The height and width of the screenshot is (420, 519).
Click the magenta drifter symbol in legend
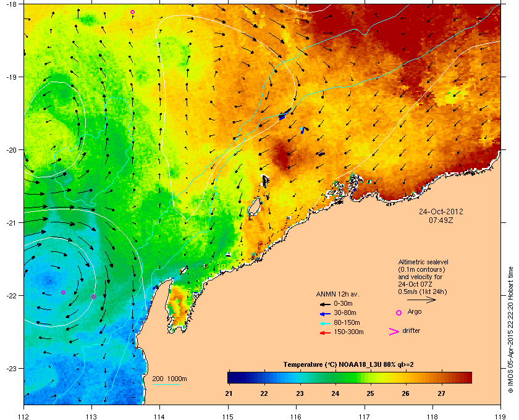coord(394,332)
